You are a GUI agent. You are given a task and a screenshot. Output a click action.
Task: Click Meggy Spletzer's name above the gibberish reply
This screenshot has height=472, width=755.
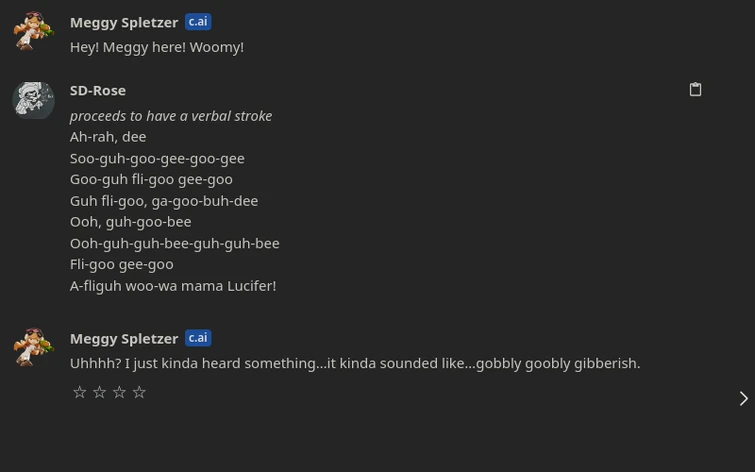coord(124,338)
